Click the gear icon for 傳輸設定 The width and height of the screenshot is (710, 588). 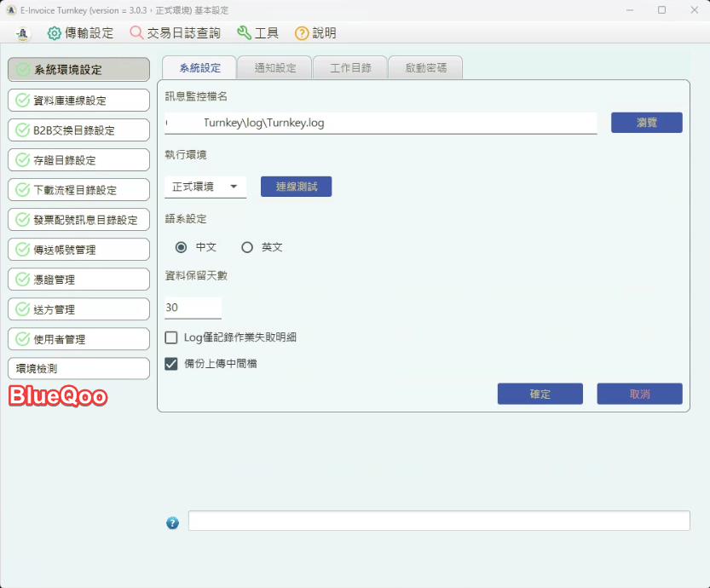coord(54,33)
